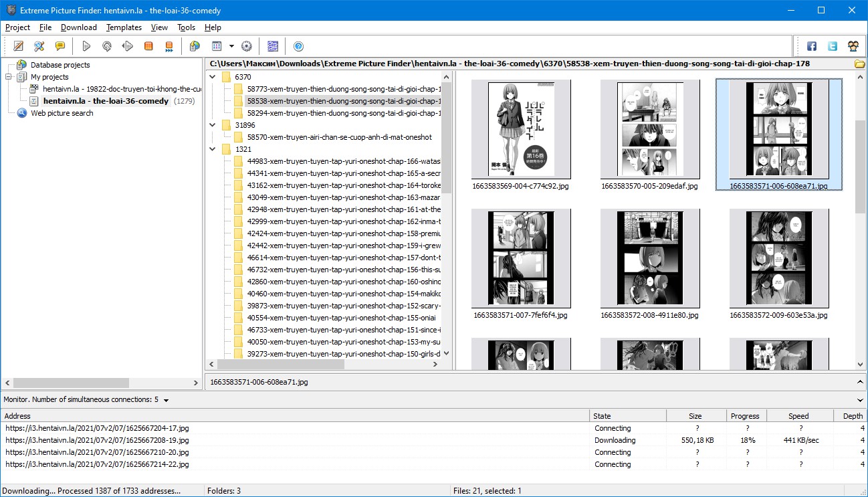Select folder 44983-xem-truyen-tuyen-tap-yuri-oneshot-chap-166
868x497 pixels.
click(x=344, y=161)
